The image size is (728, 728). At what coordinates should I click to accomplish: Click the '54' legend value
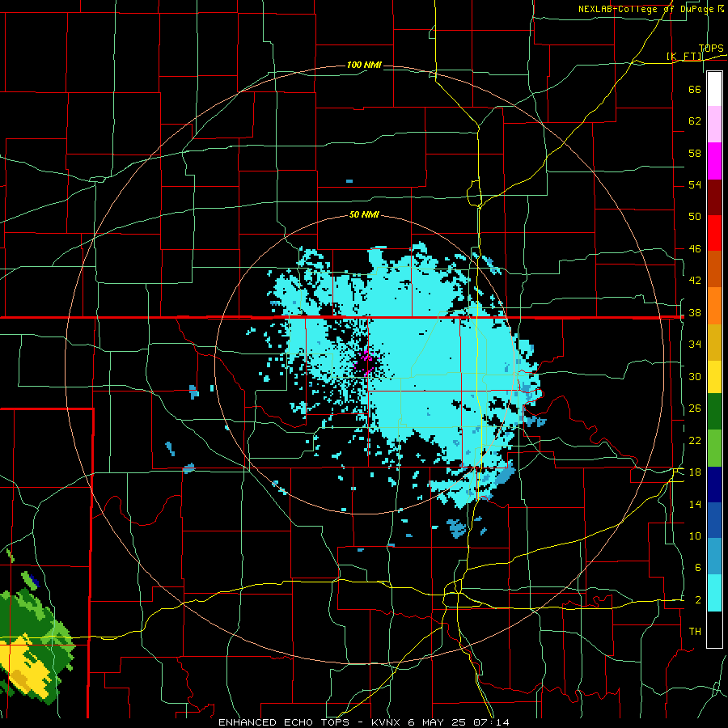click(695, 184)
